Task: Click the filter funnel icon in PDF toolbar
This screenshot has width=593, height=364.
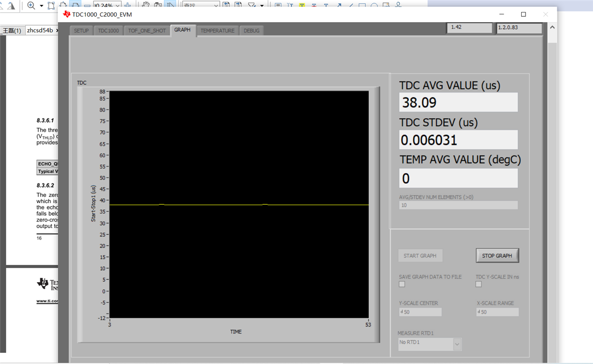Action: coord(252,5)
